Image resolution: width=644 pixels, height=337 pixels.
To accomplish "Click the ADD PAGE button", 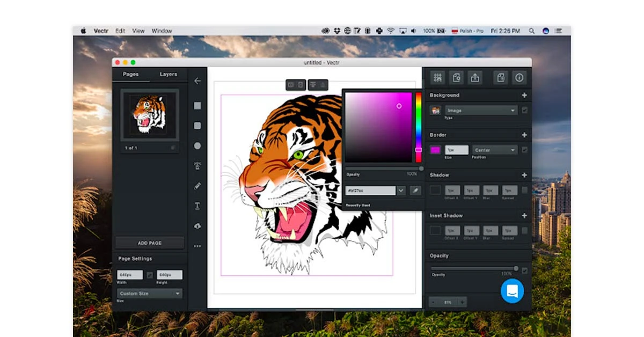I will [x=149, y=243].
